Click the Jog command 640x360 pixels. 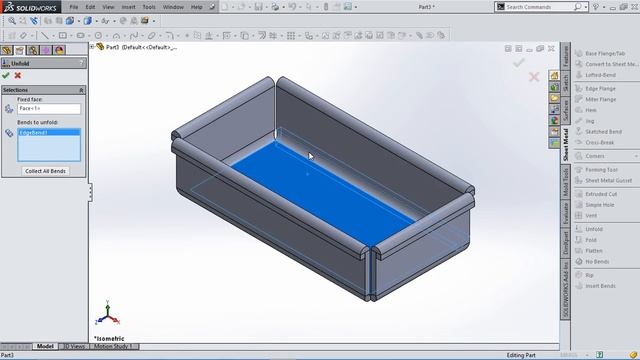585,121
